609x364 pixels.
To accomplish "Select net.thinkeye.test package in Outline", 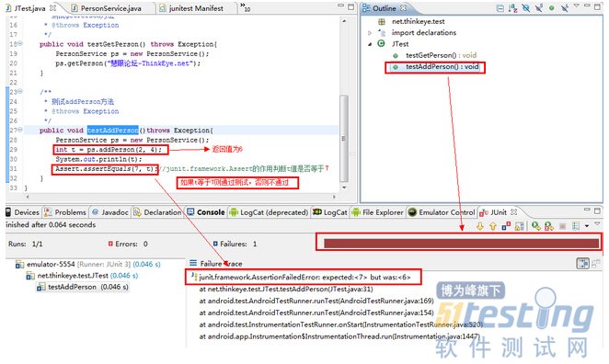I will (411, 22).
